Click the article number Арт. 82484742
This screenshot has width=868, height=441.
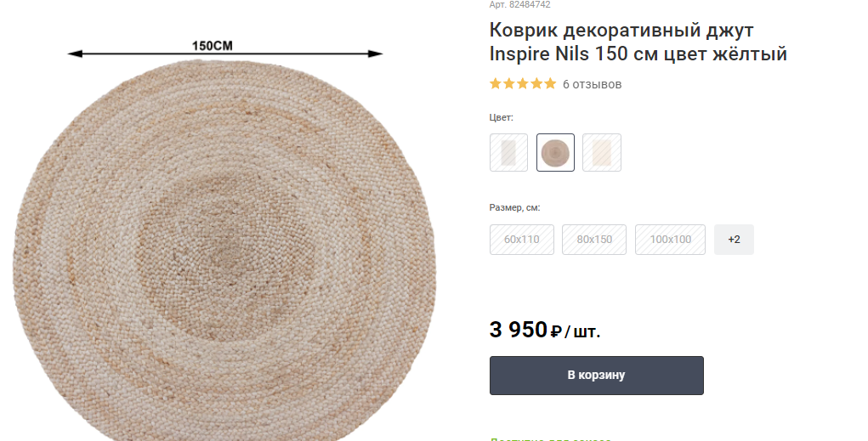(519, 4)
